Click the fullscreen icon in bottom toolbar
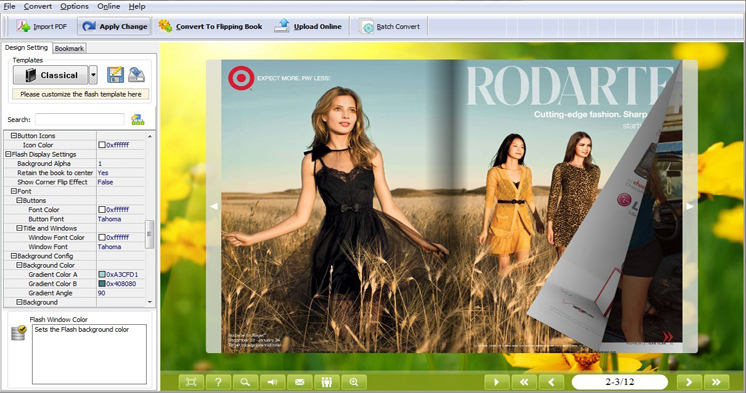This screenshot has height=393, width=746. coord(191,382)
